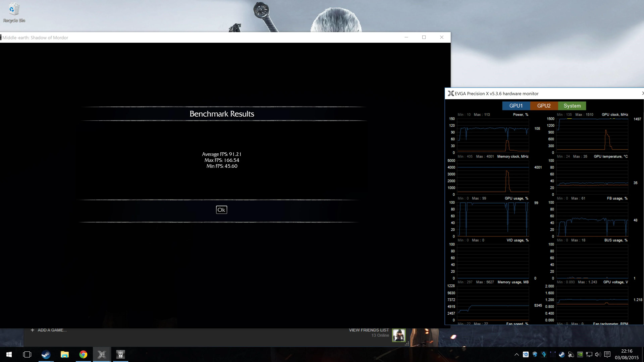Open File Explorer from taskbar
Screen dimensions: 644x362
(65, 354)
